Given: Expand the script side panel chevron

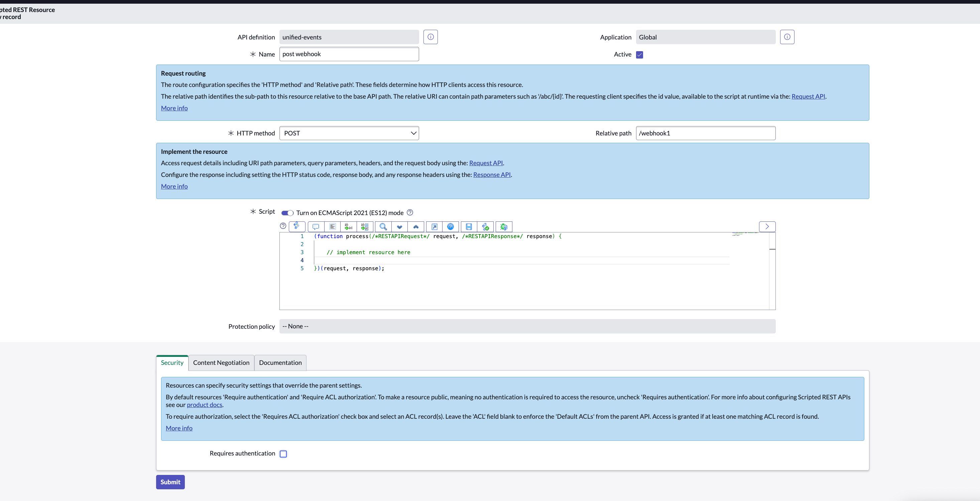Looking at the screenshot, I should 767,226.
